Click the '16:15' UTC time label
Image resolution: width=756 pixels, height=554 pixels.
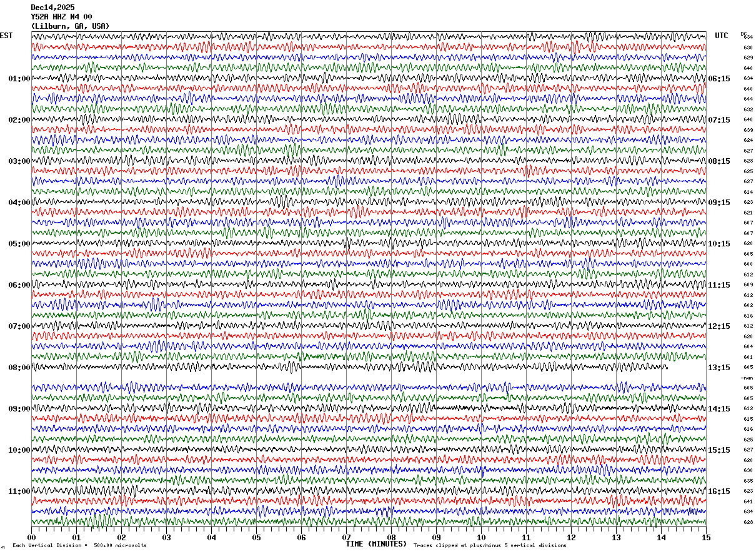tap(719, 491)
